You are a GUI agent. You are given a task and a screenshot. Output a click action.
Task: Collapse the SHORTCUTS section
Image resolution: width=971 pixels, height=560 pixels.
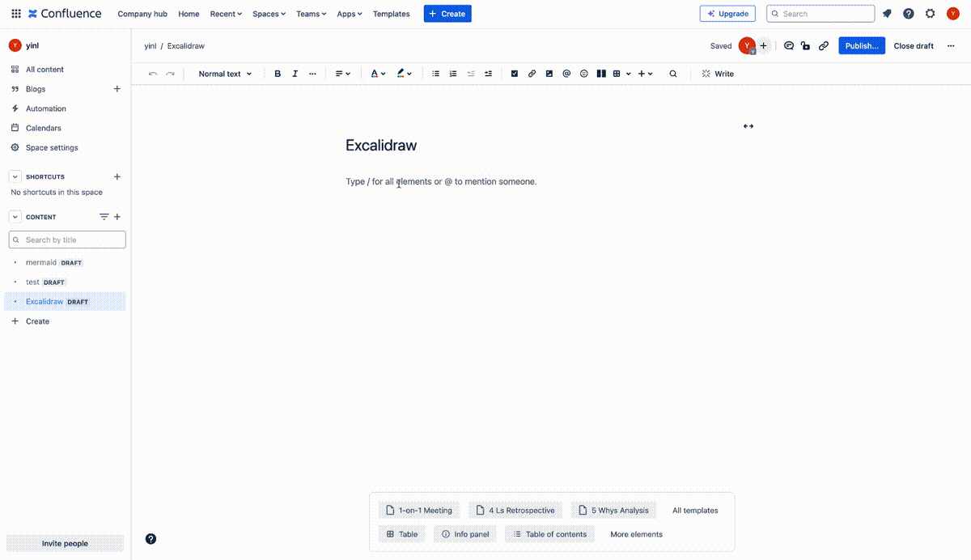click(x=14, y=176)
